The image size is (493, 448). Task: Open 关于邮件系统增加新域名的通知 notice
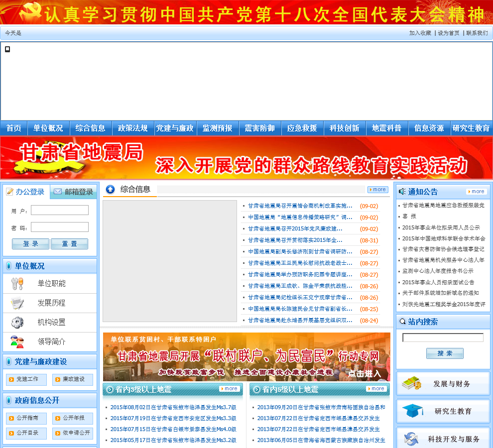tap(441, 293)
